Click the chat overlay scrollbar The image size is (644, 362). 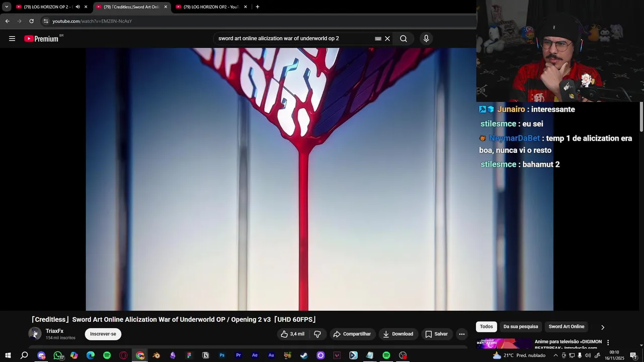pos(641,117)
